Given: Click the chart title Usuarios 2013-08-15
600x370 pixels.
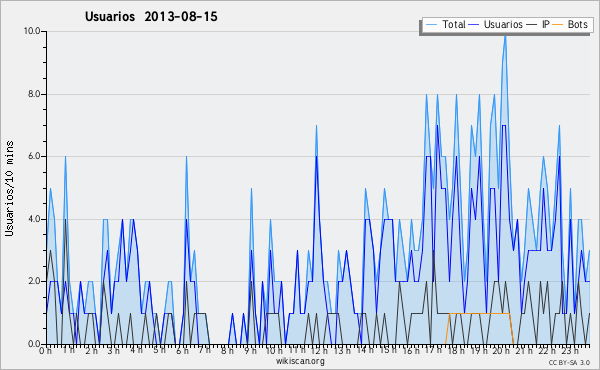Looking at the screenshot, I should (151, 16).
